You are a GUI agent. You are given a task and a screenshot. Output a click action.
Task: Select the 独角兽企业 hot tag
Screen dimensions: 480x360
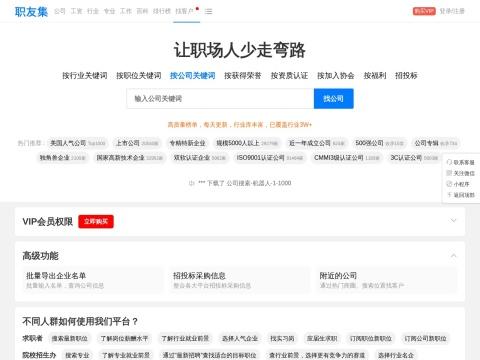63,158
